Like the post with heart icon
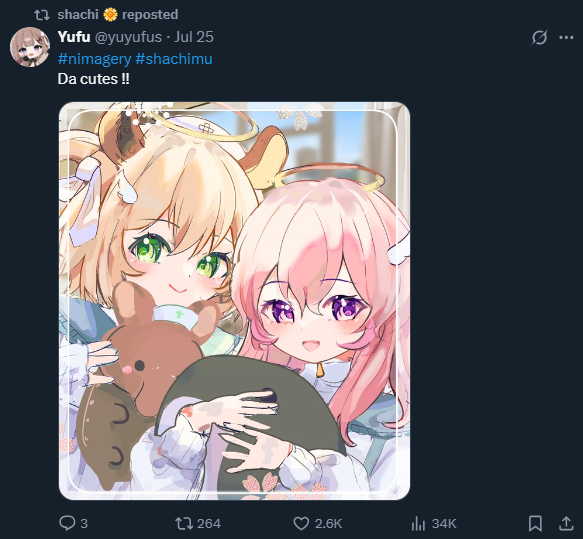Image resolution: width=583 pixels, height=539 pixels. (x=301, y=523)
